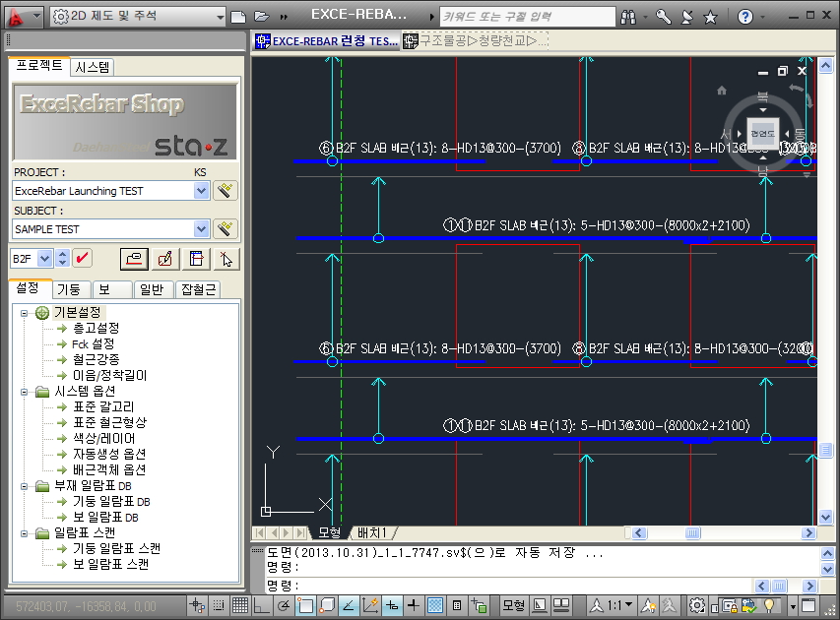Collapse the 시스템 옵션 tree node
Image resolution: width=840 pixels, height=620 pixels.
pos(24,392)
